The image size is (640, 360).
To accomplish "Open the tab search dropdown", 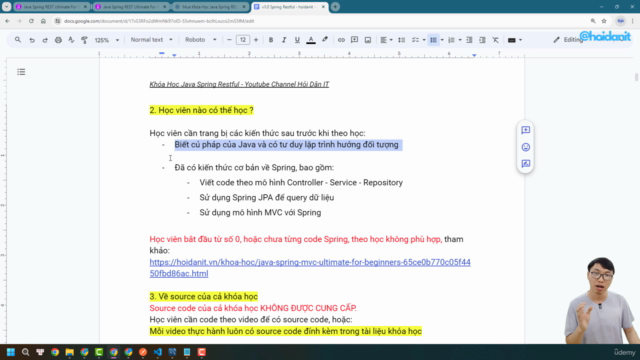I will (x=6, y=7).
